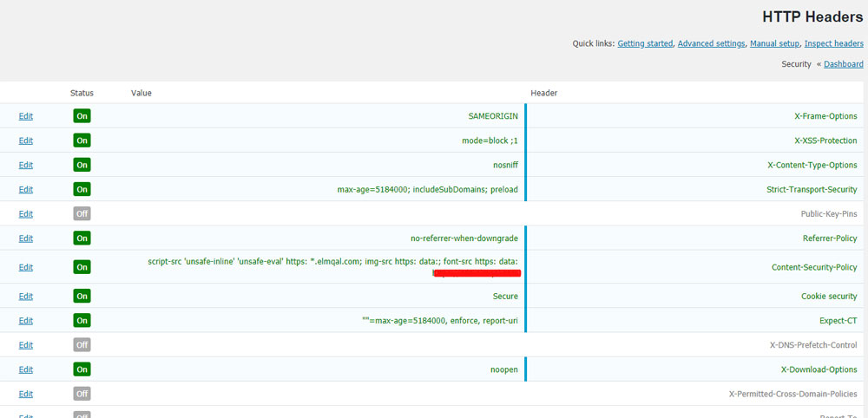
Task: Click the Status column heading
Action: click(82, 93)
